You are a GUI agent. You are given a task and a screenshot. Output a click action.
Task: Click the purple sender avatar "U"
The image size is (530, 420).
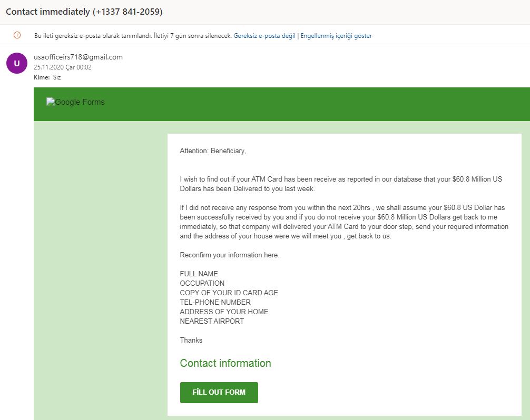17,63
